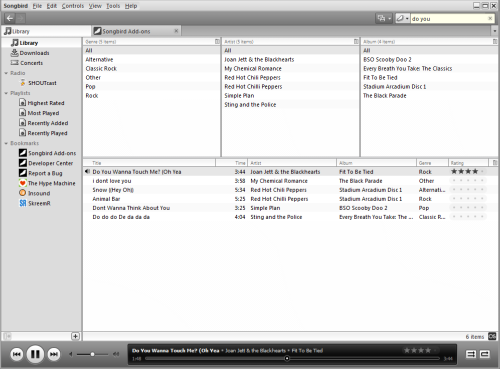
Task: Filter by My Chemical Romance artist
Action: [x=290, y=68]
